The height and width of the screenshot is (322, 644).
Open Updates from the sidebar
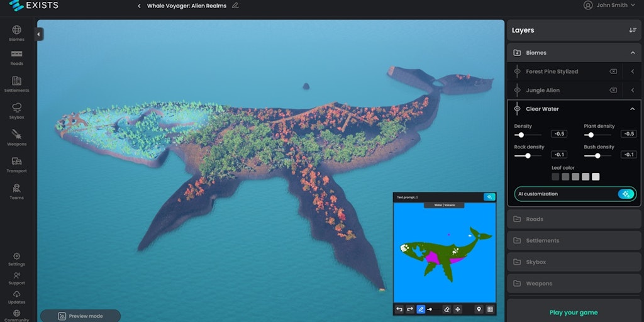point(16,297)
